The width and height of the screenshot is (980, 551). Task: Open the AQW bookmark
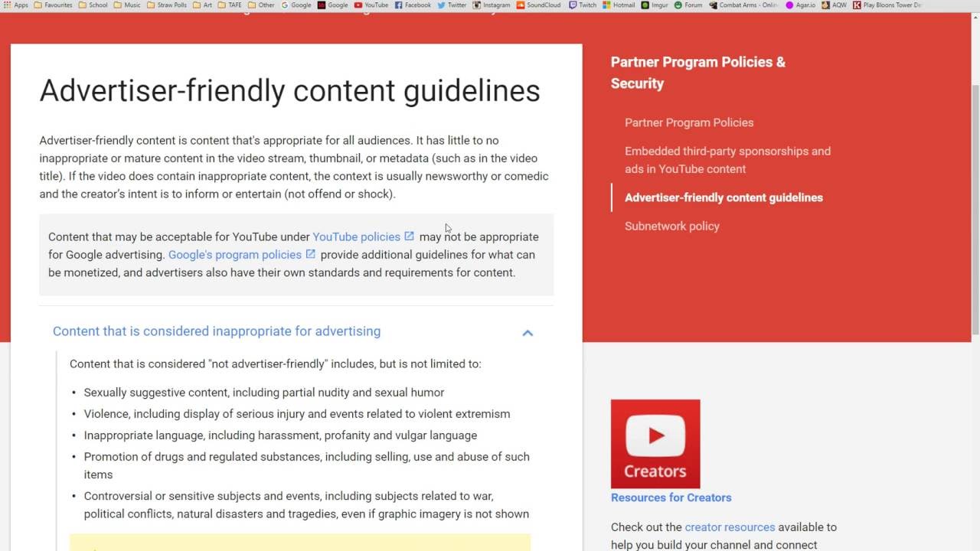pyautogui.click(x=835, y=5)
